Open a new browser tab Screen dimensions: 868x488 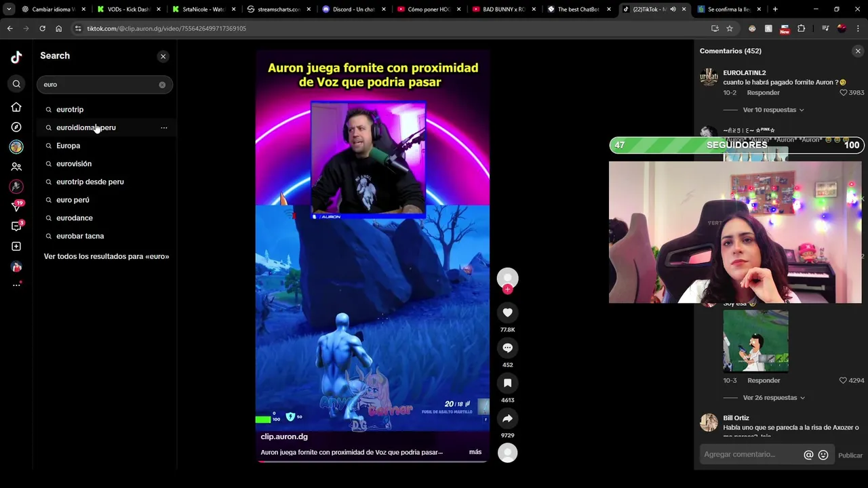pos(775,9)
